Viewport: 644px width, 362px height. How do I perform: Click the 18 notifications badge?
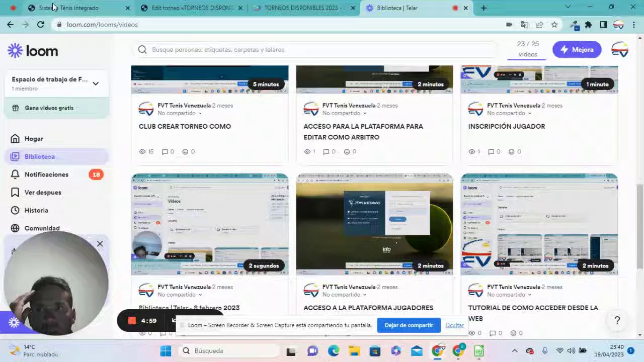(x=96, y=174)
